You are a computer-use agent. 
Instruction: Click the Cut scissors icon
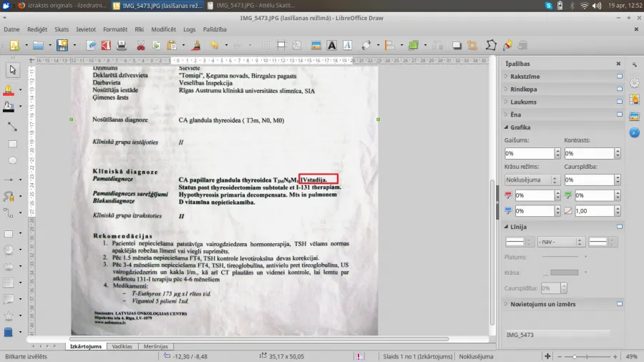[141, 45]
